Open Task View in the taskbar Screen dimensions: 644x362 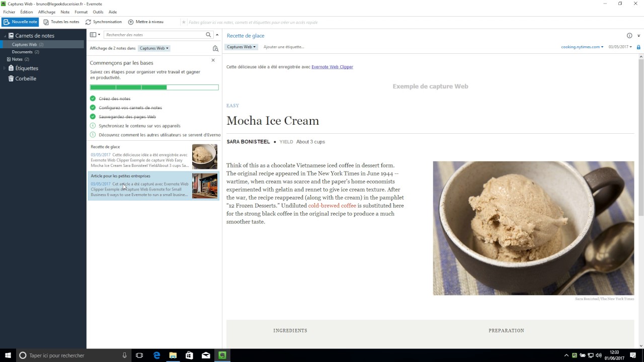tap(140, 355)
